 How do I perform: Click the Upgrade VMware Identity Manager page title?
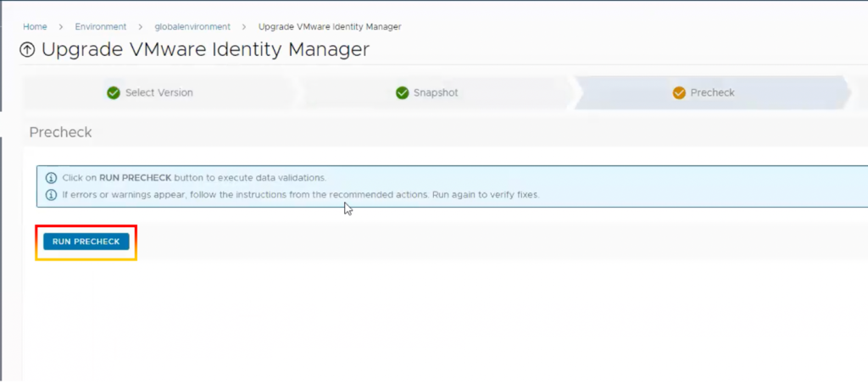(x=205, y=50)
